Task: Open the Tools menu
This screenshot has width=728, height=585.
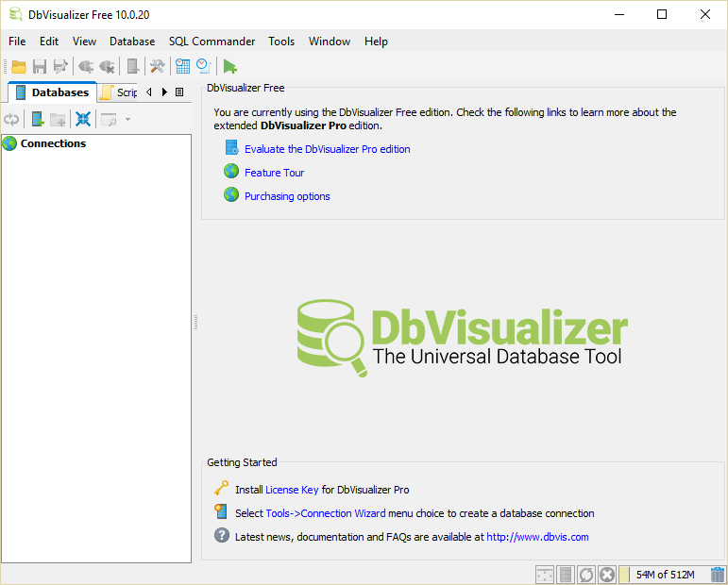Action: (281, 42)
